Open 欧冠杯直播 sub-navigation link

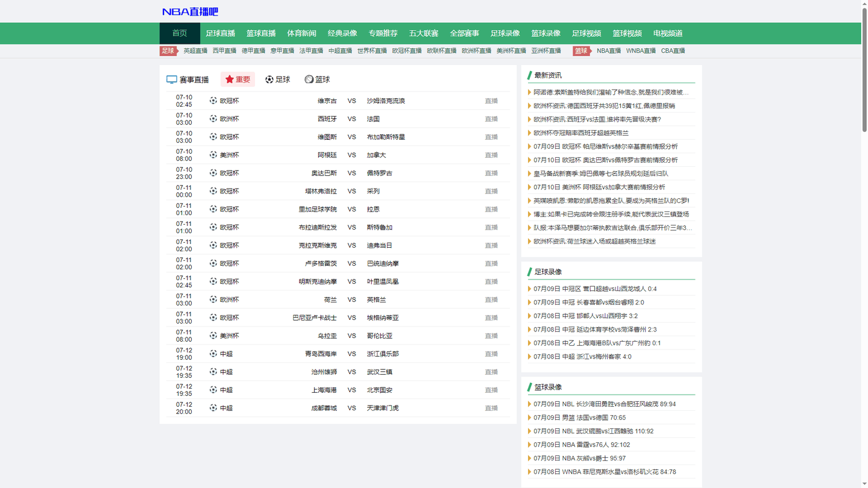point(407,51)
